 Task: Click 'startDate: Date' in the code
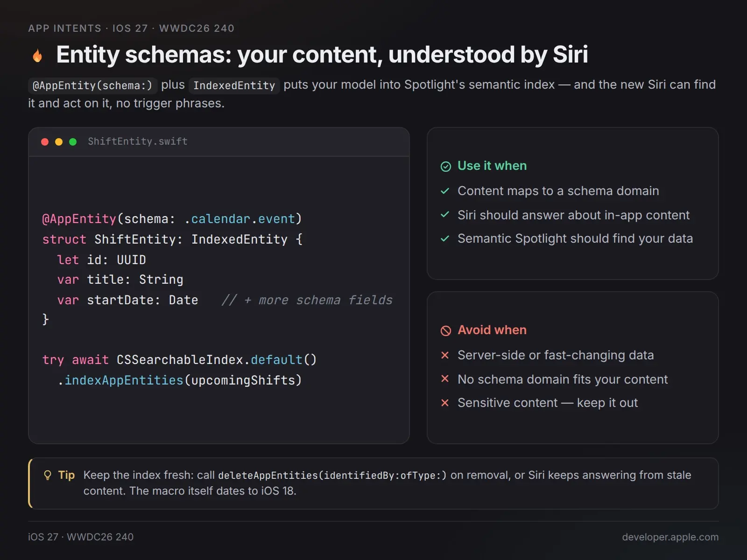[142, 300]
